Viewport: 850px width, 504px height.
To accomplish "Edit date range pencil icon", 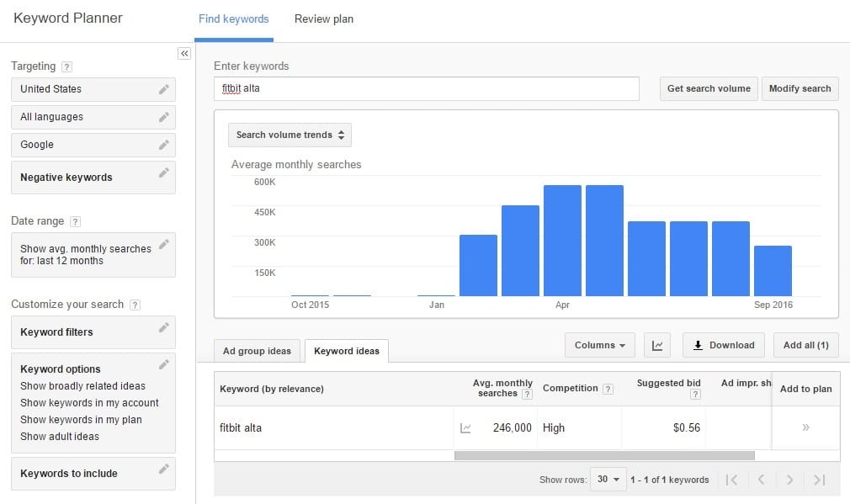I will click(164, 244).
